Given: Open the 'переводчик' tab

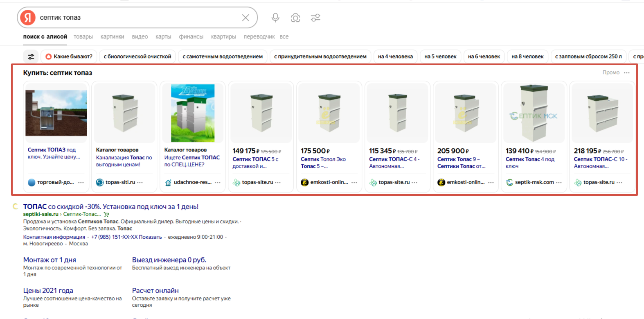Looking at the screenshot, I should coord(259,36).
